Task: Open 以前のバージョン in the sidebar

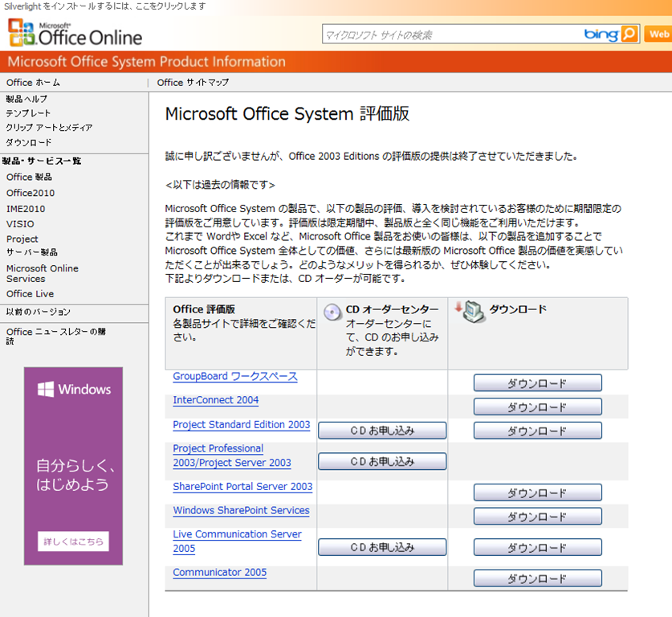Action: pyautogui.click(x=39, y=312)
